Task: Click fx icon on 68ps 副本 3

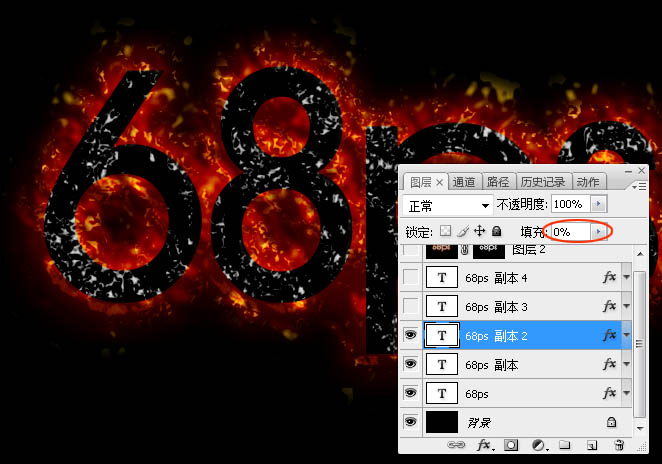Action: (x=609, y=306)
